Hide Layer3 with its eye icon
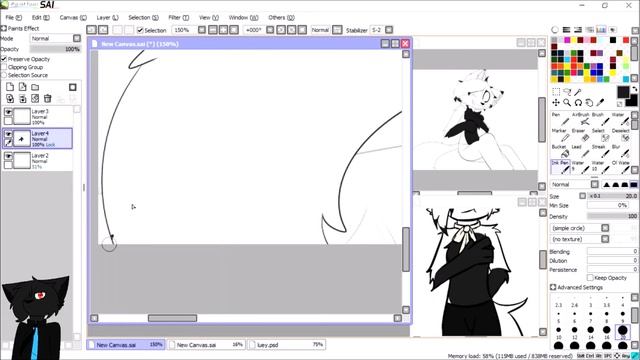 [x=8, y=111]
